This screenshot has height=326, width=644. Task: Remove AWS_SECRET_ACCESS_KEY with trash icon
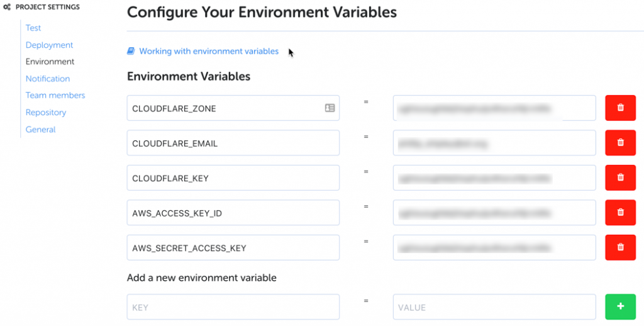coord(620,247)
